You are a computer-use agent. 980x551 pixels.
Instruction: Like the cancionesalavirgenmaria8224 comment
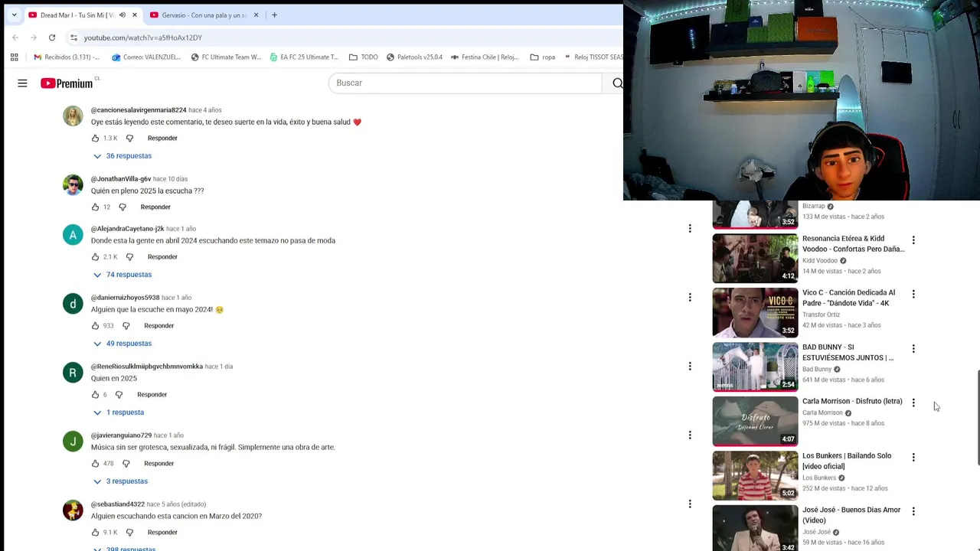point(95,139)
